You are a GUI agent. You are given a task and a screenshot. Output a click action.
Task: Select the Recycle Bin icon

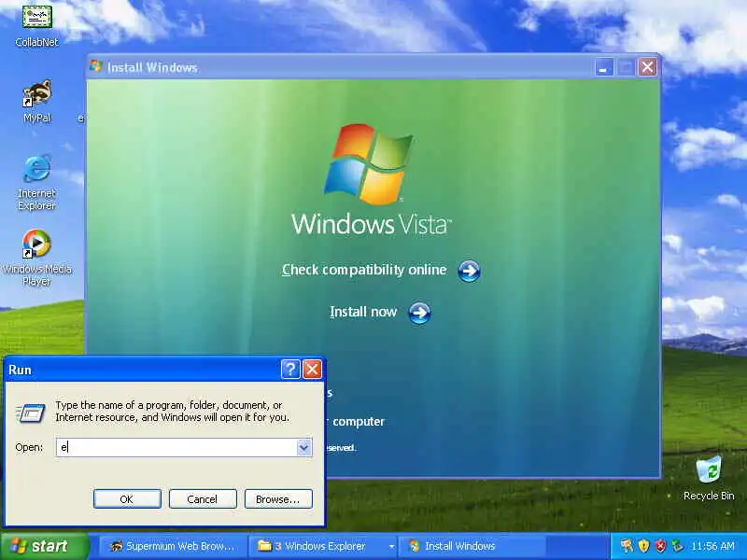pos(709,470)
